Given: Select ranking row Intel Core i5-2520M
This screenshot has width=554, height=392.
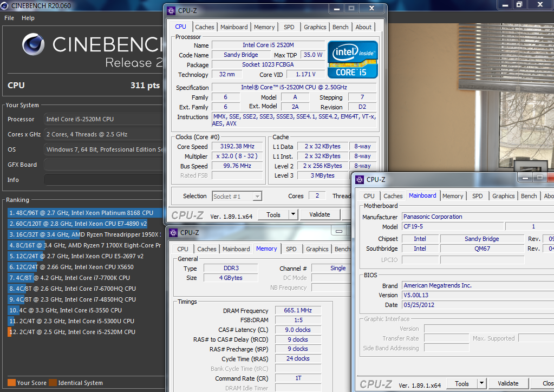Looking at the screenshot, I should 85,332.
